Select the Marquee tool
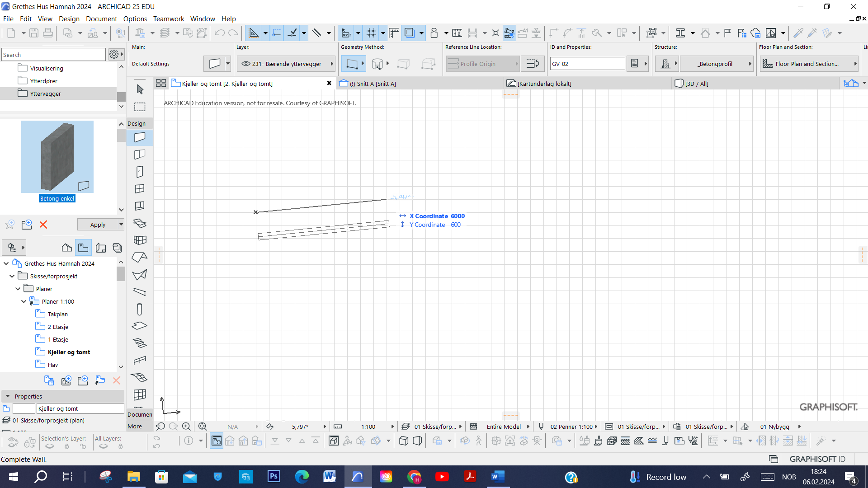Viewport: 868px width, 488px height. [140, 107]
